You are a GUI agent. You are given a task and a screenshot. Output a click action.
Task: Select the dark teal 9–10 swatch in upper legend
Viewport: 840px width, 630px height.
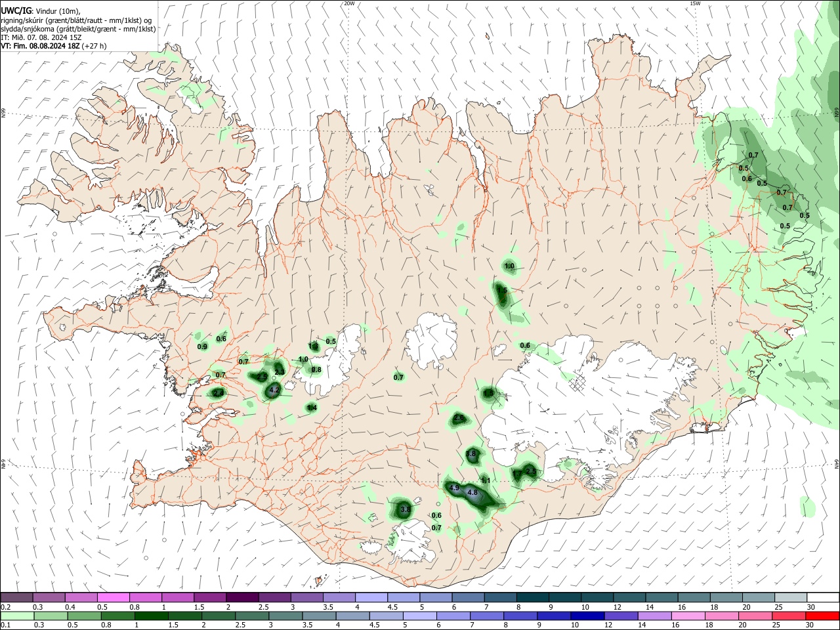click(x=564, y=597)
